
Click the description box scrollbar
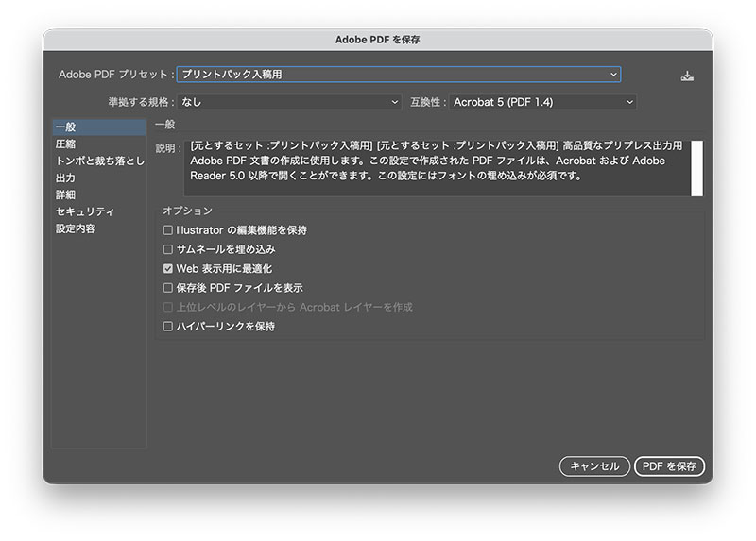[x=696, y=167]
